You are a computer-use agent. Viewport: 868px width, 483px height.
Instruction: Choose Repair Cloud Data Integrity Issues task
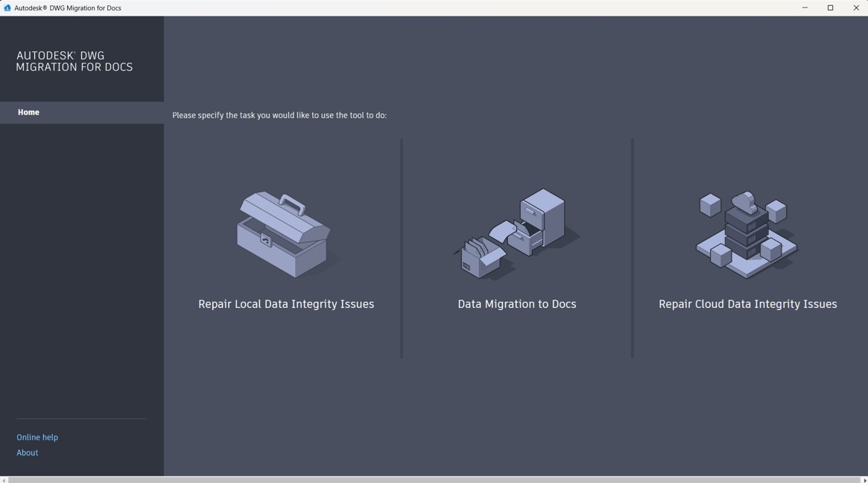click(747, 303)
